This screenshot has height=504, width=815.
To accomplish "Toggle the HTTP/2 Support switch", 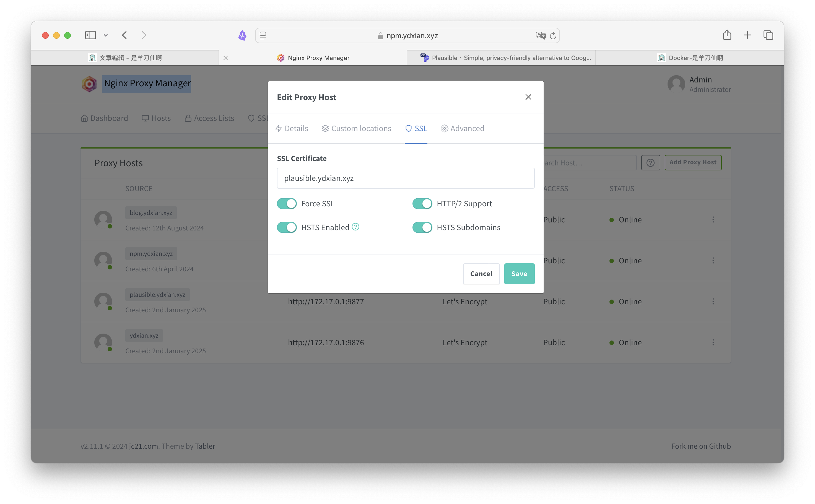I will click(422, 204).
